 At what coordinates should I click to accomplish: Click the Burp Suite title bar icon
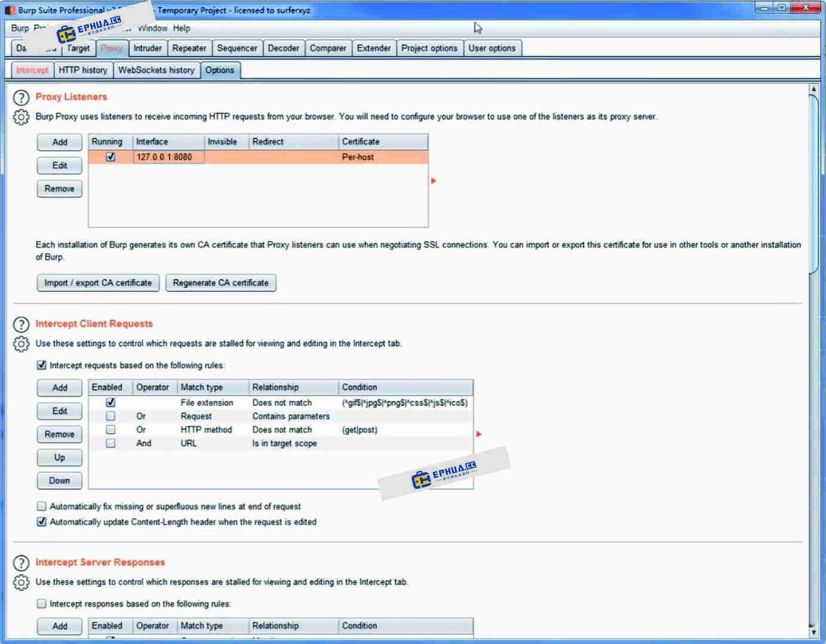click(x=10, y=10)
